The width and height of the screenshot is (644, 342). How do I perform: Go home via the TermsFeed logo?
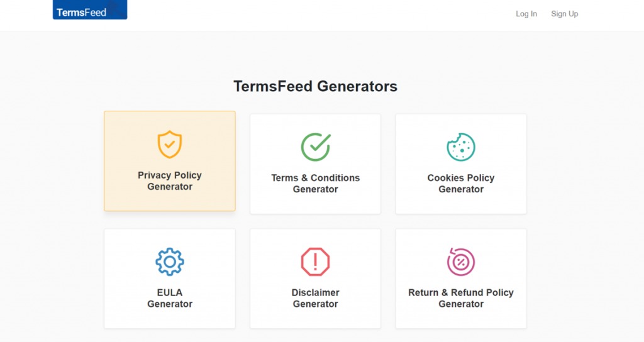(90, 10)
